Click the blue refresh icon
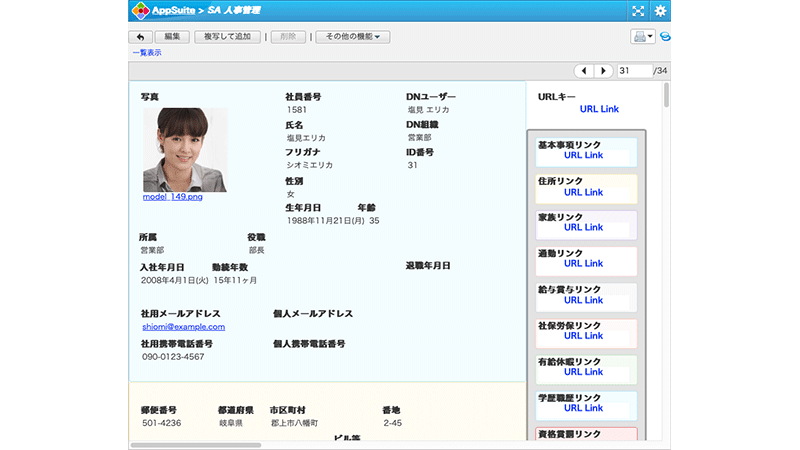The width and height of the screenshot is (800, 450). [665, 37]
